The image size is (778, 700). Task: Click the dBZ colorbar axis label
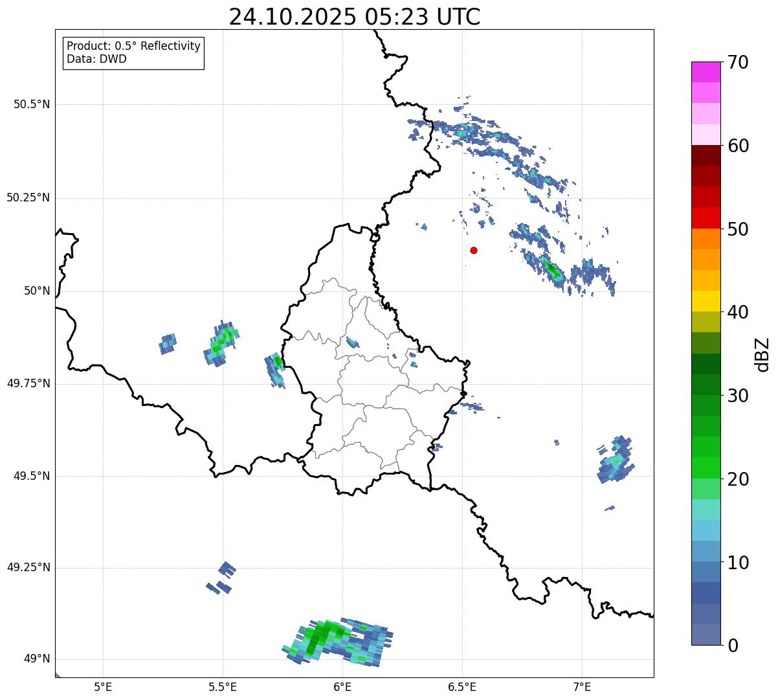point(762,354)
